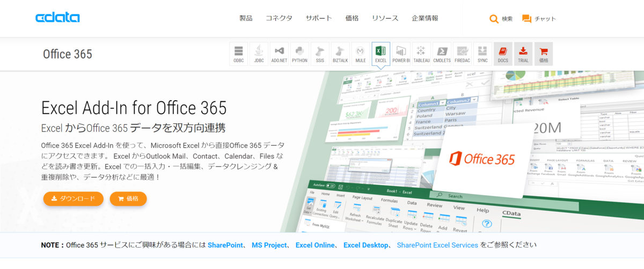This screenshot has height=269, width=644.
Task: Click the orange ダウンロード button
Action: tap(73, 199)
